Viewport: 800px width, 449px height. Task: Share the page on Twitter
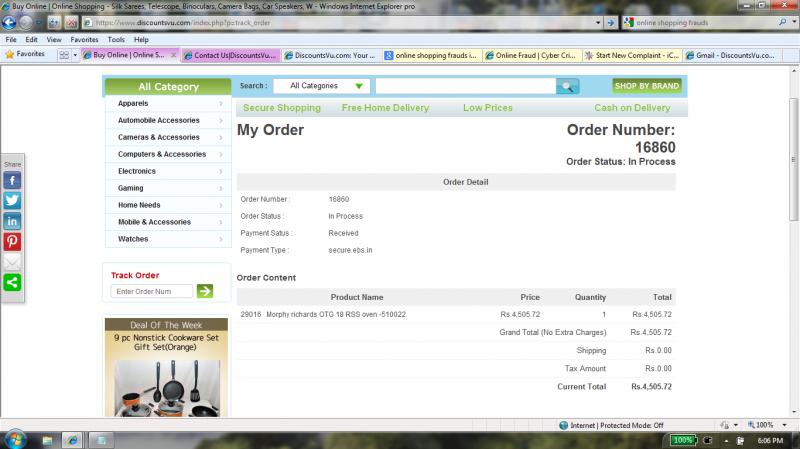(x=12, y=201)
